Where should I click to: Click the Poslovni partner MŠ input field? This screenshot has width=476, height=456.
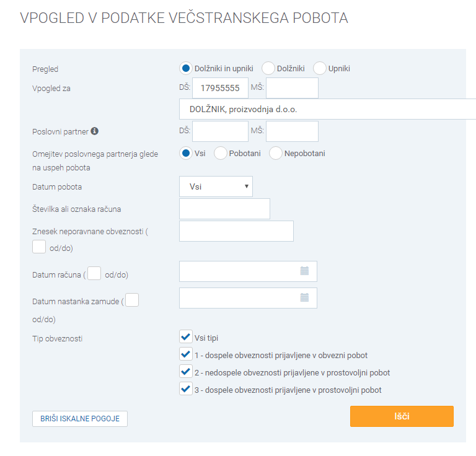(x=292, y=131)
